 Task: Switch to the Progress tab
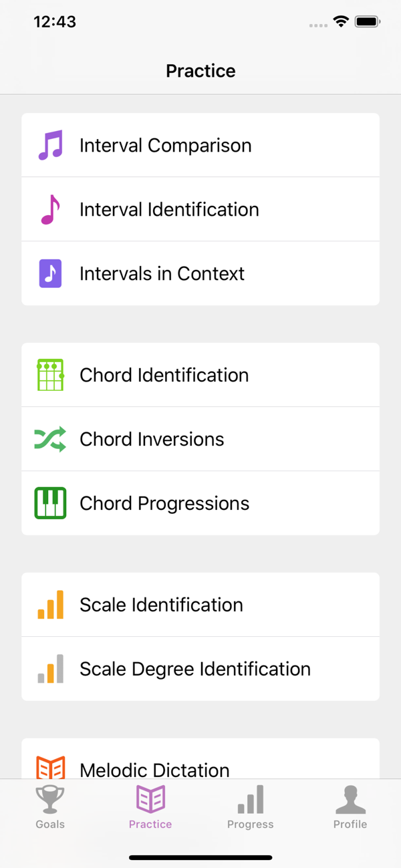251,807
